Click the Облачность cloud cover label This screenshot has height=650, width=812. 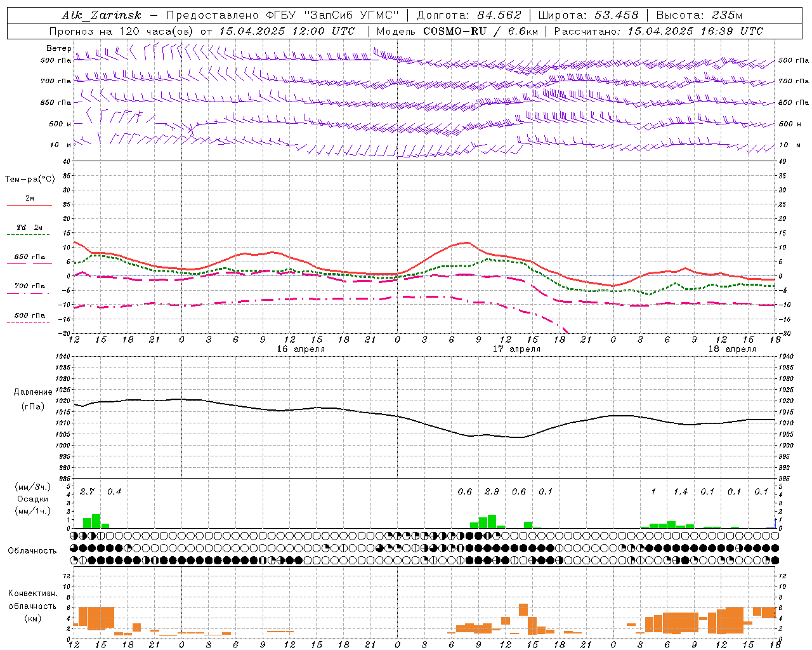32,551
